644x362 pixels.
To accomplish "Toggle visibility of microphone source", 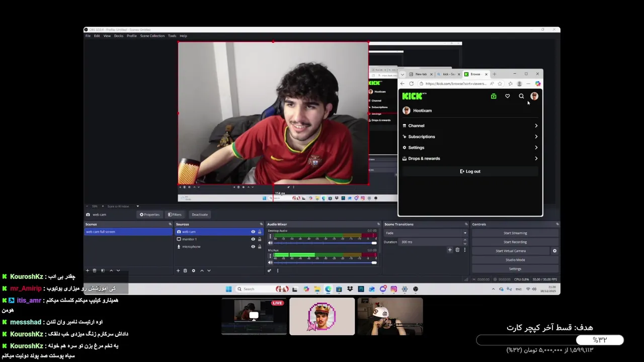I will [x=253, y=246].
